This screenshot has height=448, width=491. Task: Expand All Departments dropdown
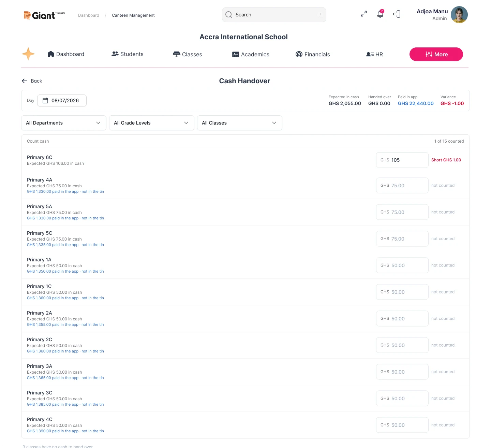pyautogui.click(x=64, y=123)
